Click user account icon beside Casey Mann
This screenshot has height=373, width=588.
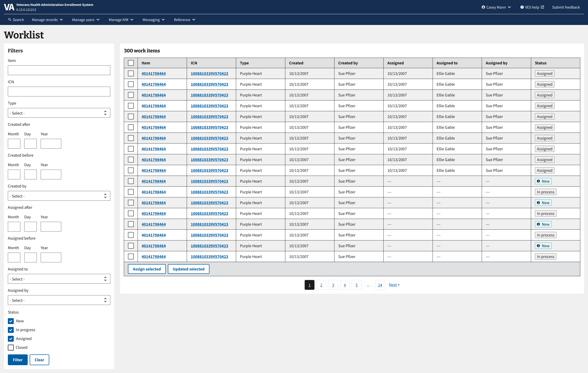pyautogui.click(x=483, y=7)
